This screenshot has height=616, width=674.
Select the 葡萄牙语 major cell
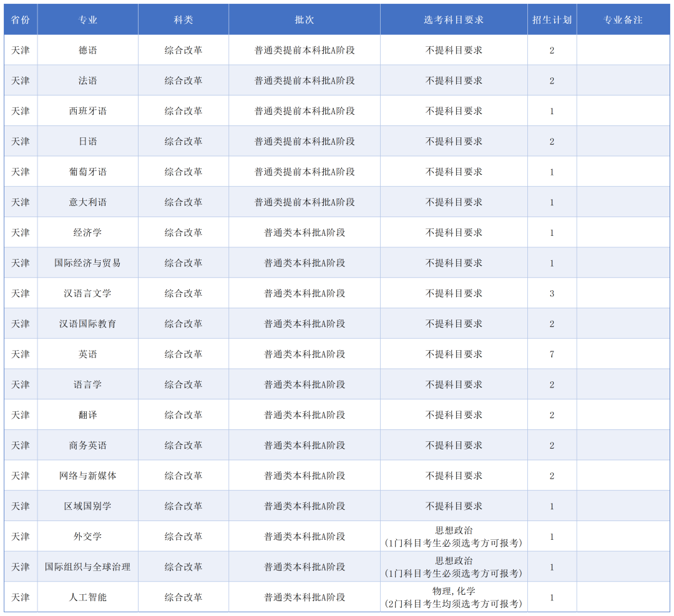[x=88, y=172]
